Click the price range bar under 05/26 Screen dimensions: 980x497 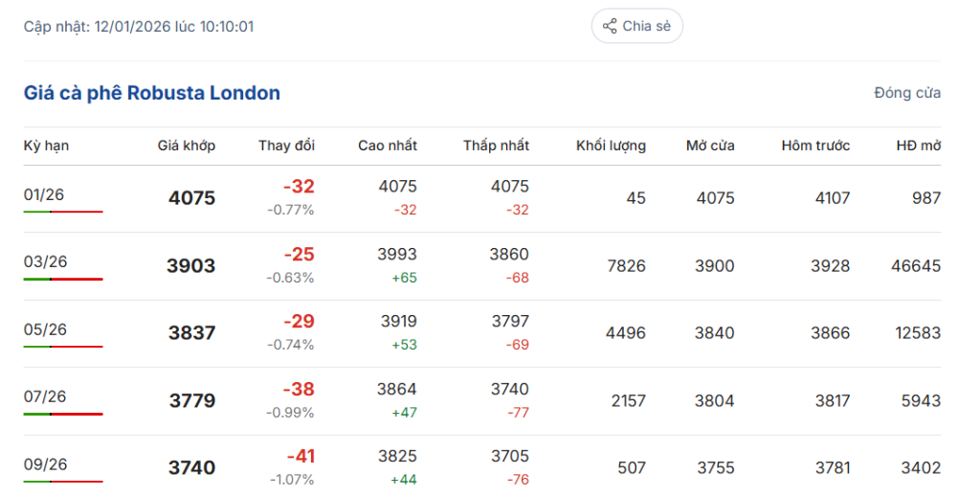pyautogui.click(x=63, y=347)
